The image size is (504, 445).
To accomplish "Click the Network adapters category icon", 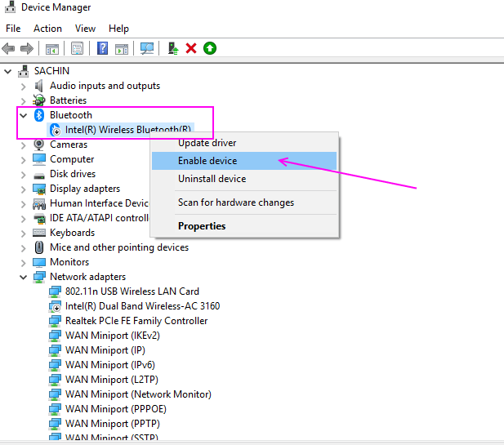I will point(39,277).
